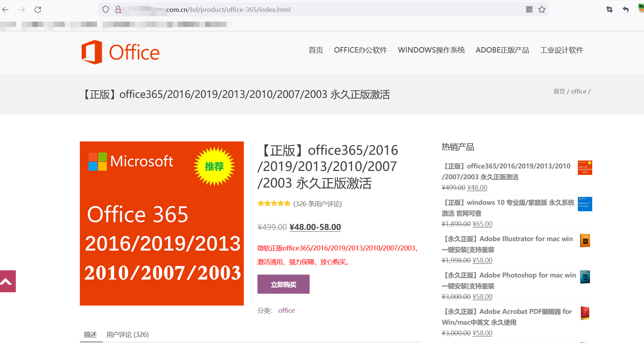
Task: Click the ¥48.00-58.00 price text
Action: click(315, 227)
